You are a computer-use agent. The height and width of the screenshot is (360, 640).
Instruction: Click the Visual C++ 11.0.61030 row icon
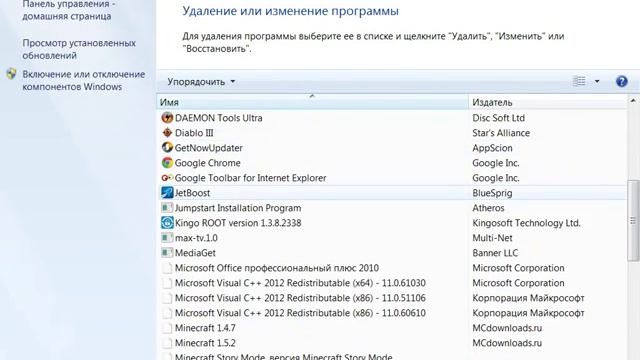click(167, 283)
